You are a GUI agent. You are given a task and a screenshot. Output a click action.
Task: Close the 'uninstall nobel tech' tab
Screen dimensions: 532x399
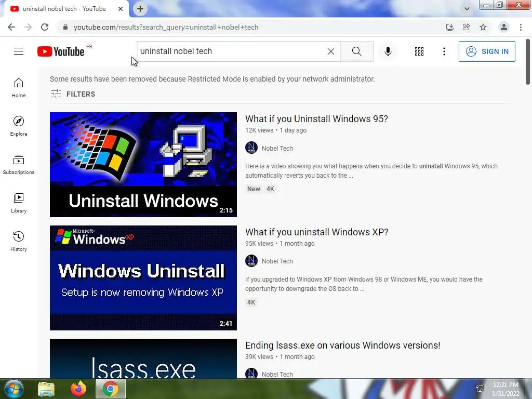click(121, 9)
